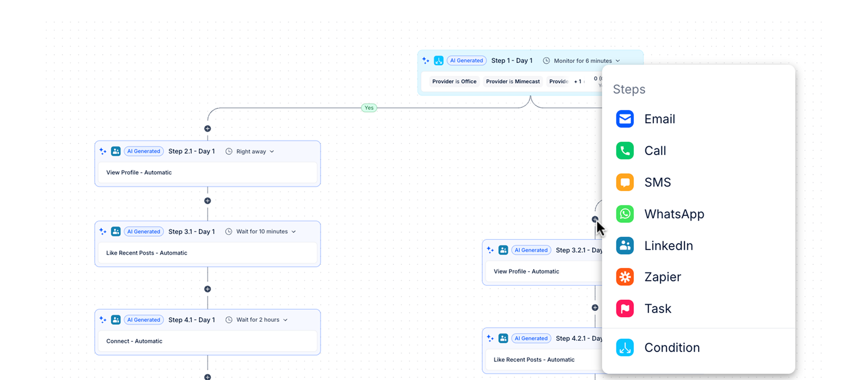Open Monitor for 6 minutes dropdown
Screen dimensions: 868x380
(x=582, y=61)
